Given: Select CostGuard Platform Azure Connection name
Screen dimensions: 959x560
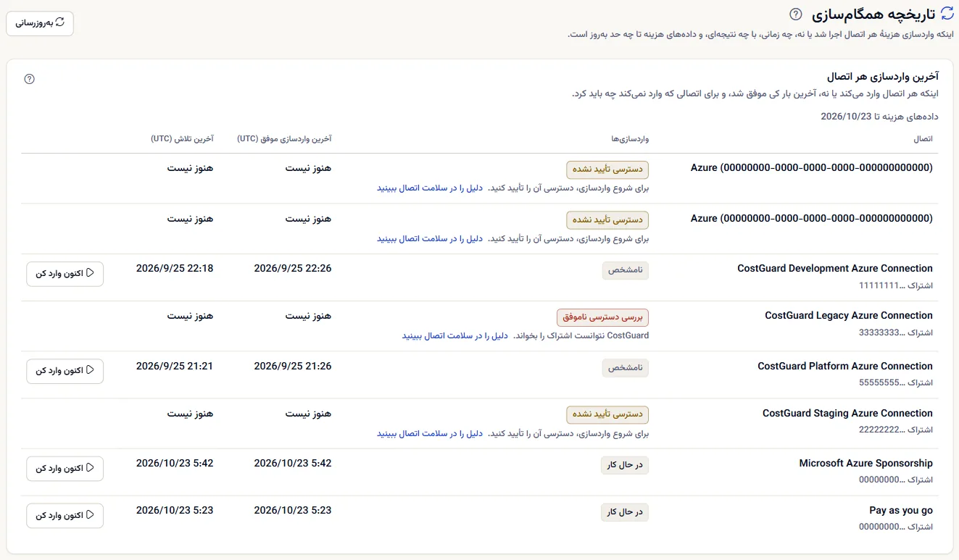Looking at the screenshot, I should click(x=845, y=367).
